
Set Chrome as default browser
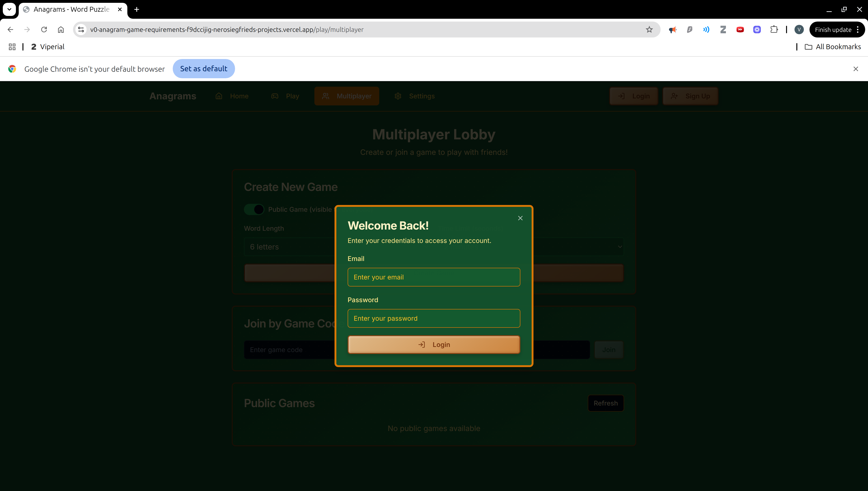click(x=203, y=69)
